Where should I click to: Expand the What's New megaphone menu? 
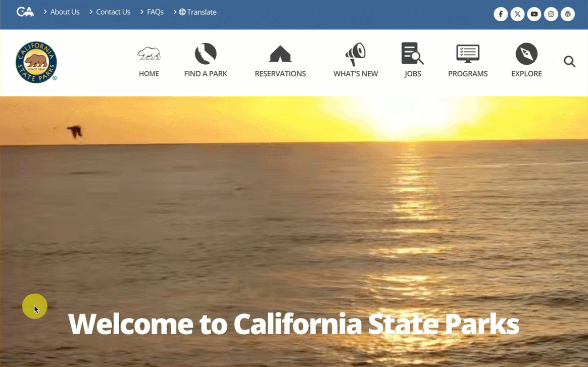tap(356, 62)
